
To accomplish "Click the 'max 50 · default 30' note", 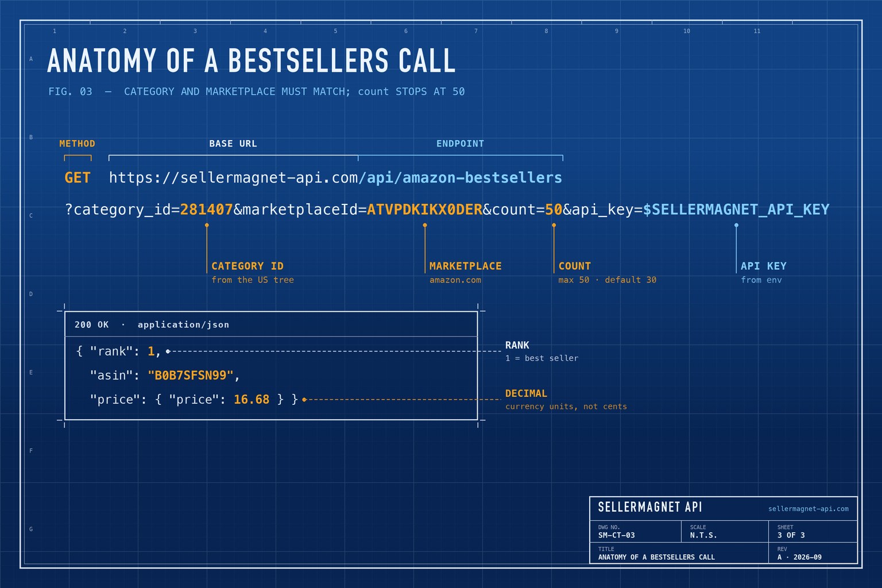I will (608, 280).
